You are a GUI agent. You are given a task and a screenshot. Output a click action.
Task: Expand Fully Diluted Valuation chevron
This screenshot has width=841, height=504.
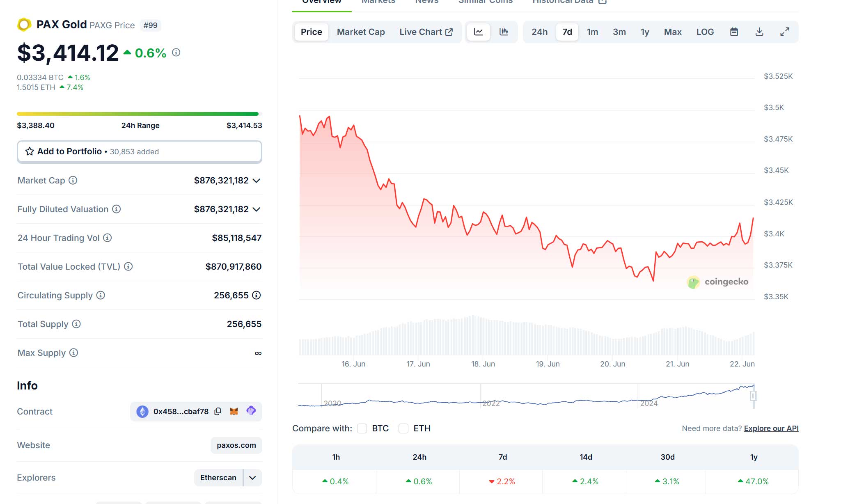pos(257,209)
